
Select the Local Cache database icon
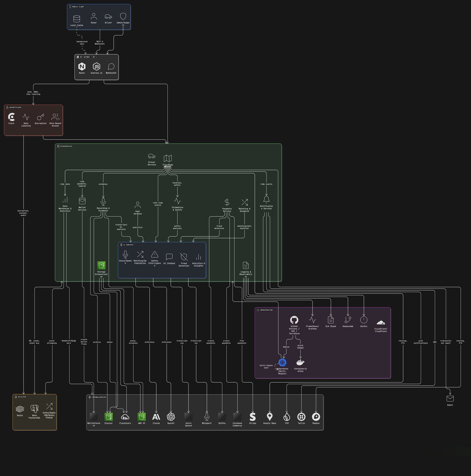click(x=77, y=19)
